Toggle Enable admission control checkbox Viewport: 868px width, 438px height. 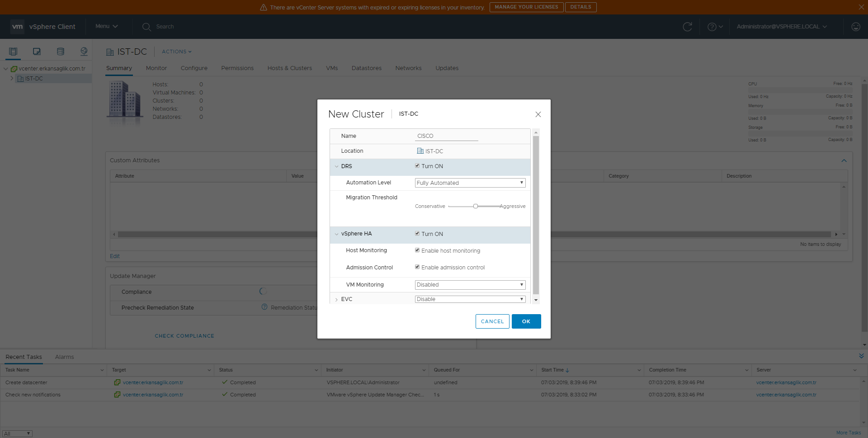pos(417,267)
